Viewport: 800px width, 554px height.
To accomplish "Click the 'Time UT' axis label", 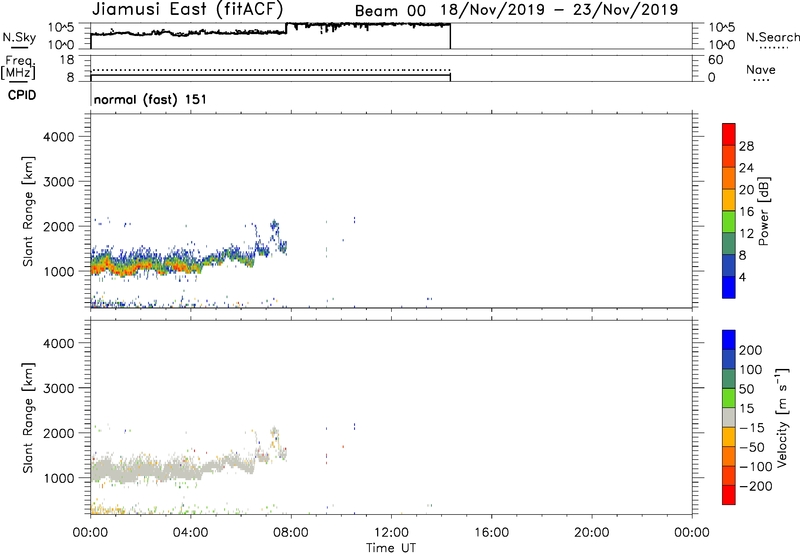I will tap(391, 548).
